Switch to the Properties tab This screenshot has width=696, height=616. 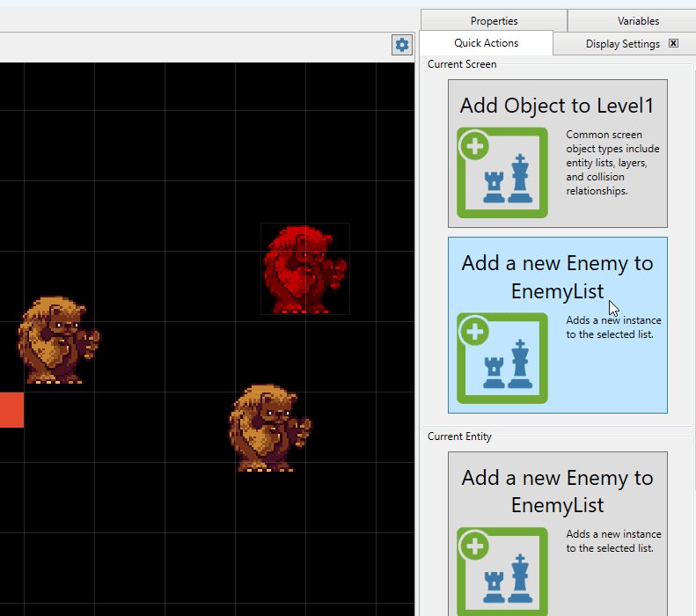pos(494,20)
